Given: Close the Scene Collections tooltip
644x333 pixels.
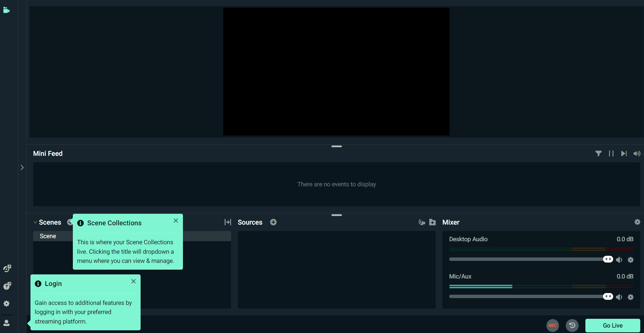Looking at the screenshot, I should tap(176, 221).
